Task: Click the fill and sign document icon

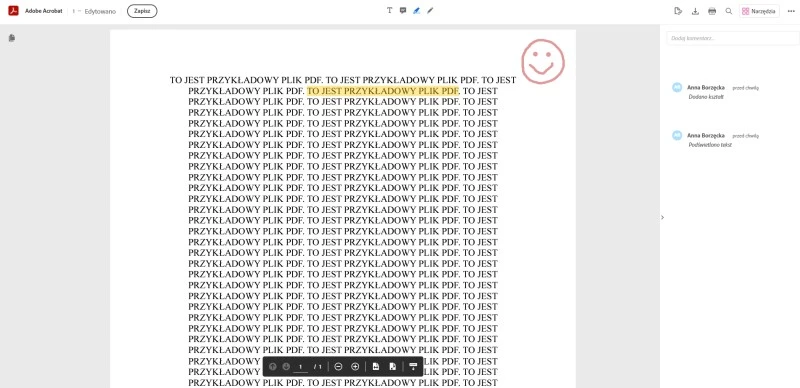Action: [x=678, y=11]
